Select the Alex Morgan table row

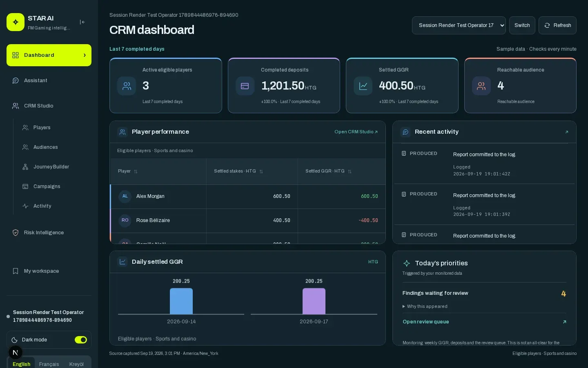pyautogui.click(x=248, y=197)
